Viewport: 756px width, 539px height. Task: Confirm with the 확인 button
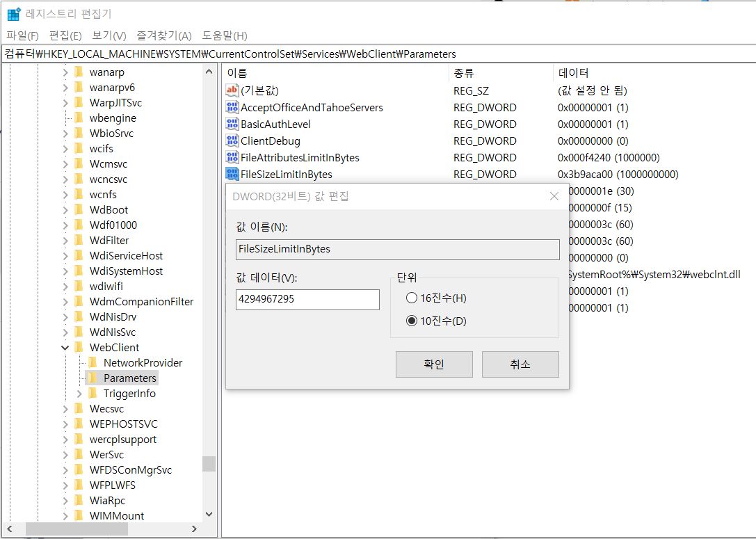pos(434,364)
